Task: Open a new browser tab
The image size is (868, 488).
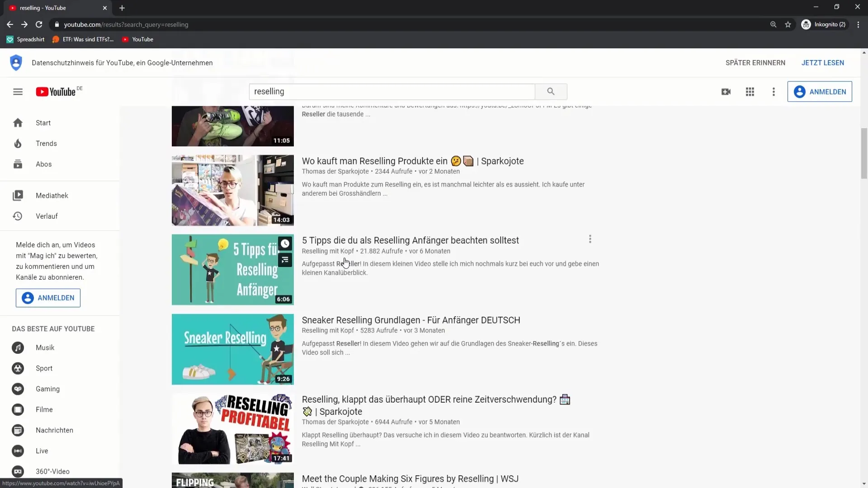Action: click(122, 8)
